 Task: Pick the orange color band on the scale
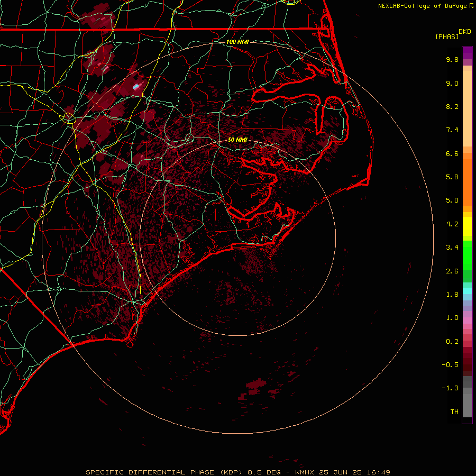click(x=467, y=182)
